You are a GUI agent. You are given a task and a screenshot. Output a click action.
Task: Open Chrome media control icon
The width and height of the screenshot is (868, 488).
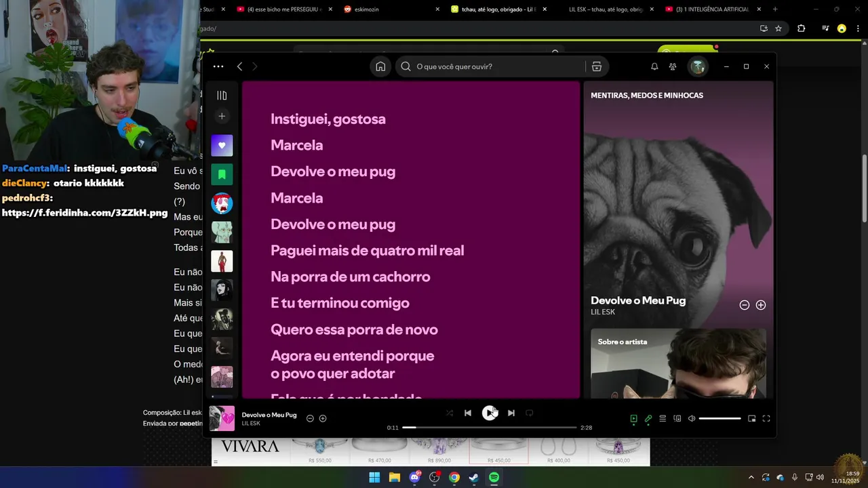pyautogui.click(x=825, y=28)
